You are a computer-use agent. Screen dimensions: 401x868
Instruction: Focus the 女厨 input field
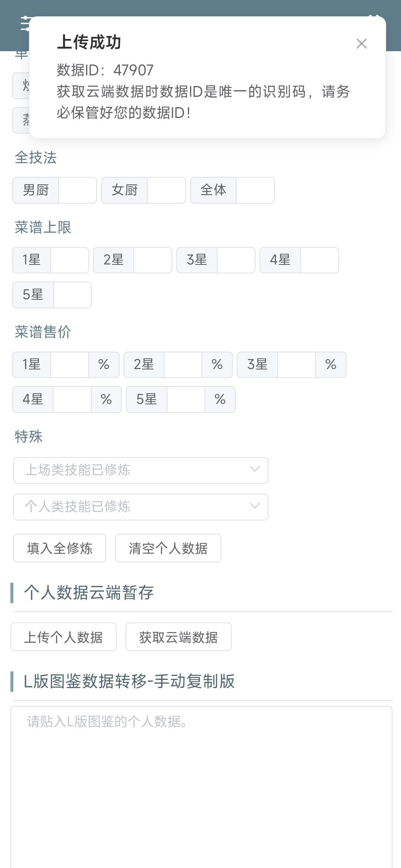166,190
